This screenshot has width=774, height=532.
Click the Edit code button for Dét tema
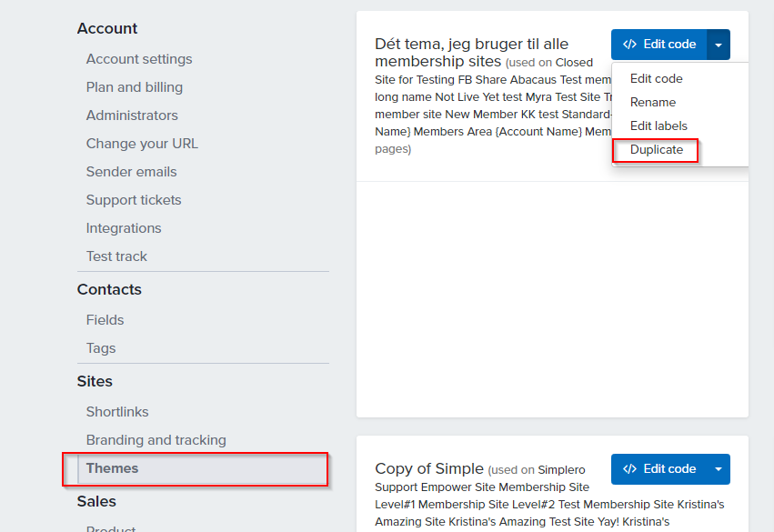click(659, 45)
